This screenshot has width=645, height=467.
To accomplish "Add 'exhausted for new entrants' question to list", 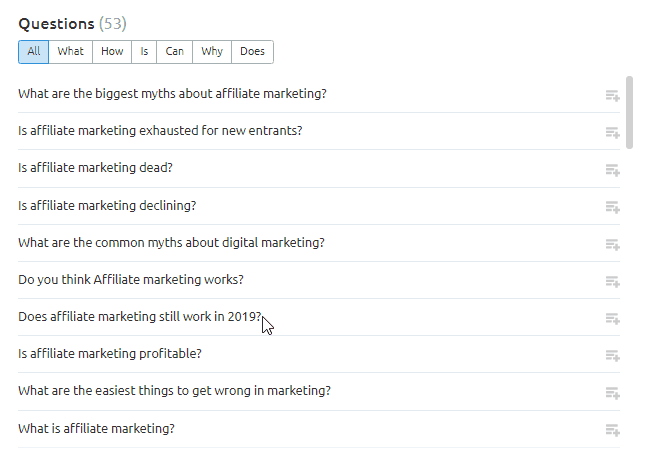I will point(613,132).
